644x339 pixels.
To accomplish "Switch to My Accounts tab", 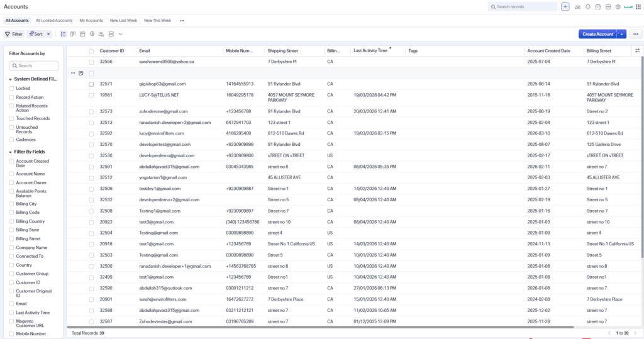I will point(91,21).
